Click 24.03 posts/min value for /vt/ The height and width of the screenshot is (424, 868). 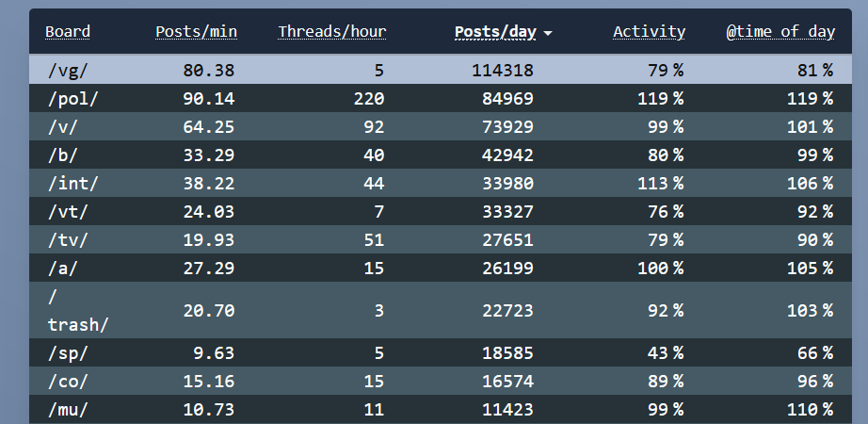[x=209, y=212]
